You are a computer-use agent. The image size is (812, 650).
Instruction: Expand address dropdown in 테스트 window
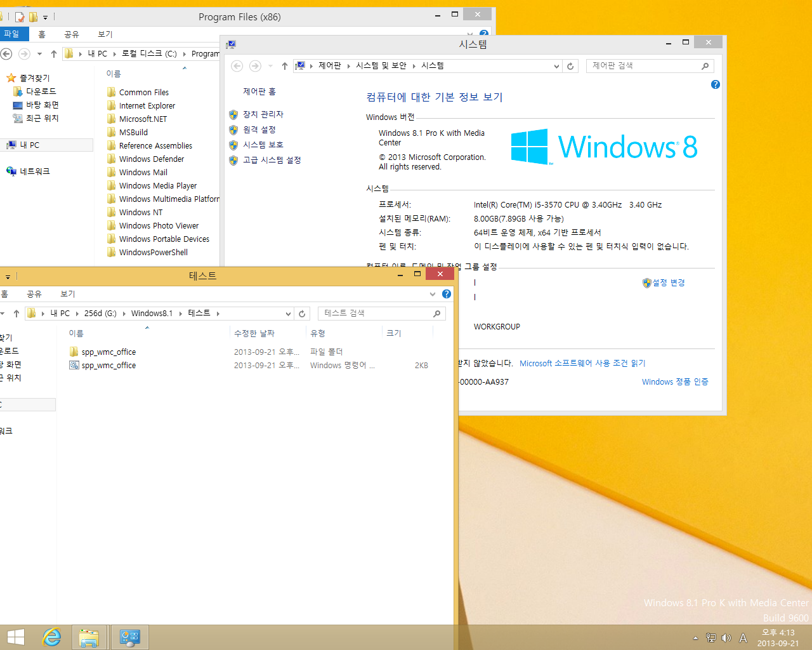[288, 314]
